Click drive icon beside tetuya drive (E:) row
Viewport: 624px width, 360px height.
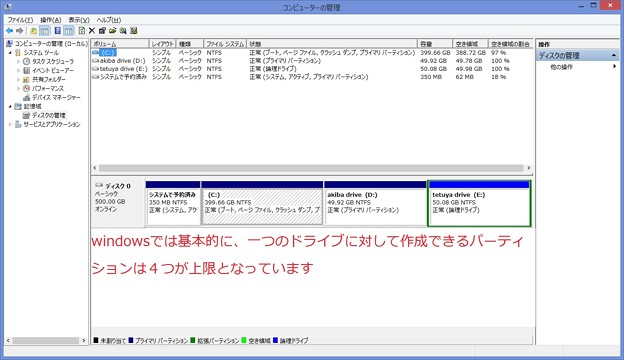click(96, 69)
